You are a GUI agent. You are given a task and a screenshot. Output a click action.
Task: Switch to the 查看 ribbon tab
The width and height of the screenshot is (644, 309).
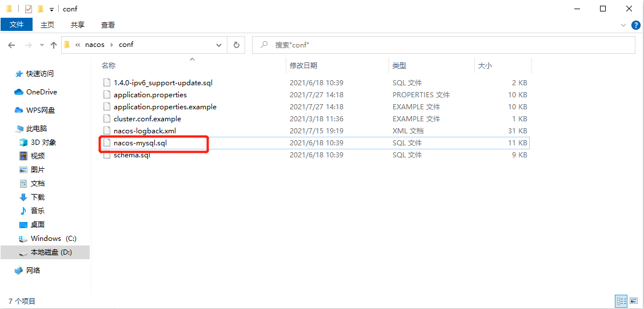(108, 25)
